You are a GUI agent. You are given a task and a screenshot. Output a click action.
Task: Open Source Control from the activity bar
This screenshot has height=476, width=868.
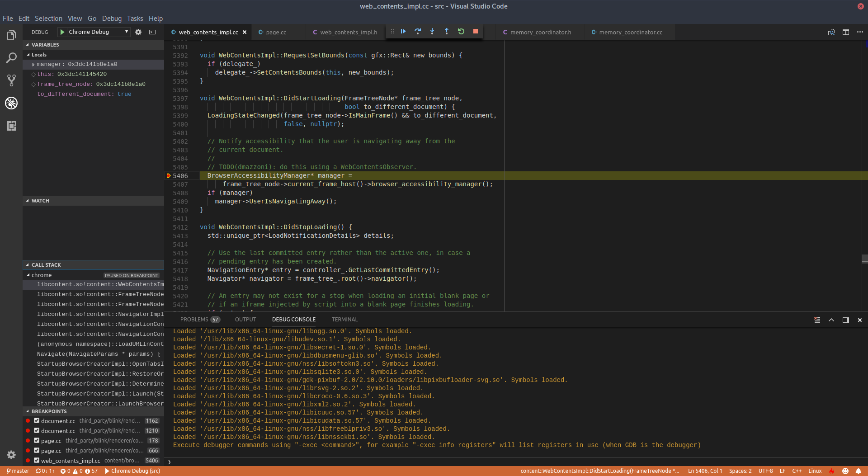(11, 80)
